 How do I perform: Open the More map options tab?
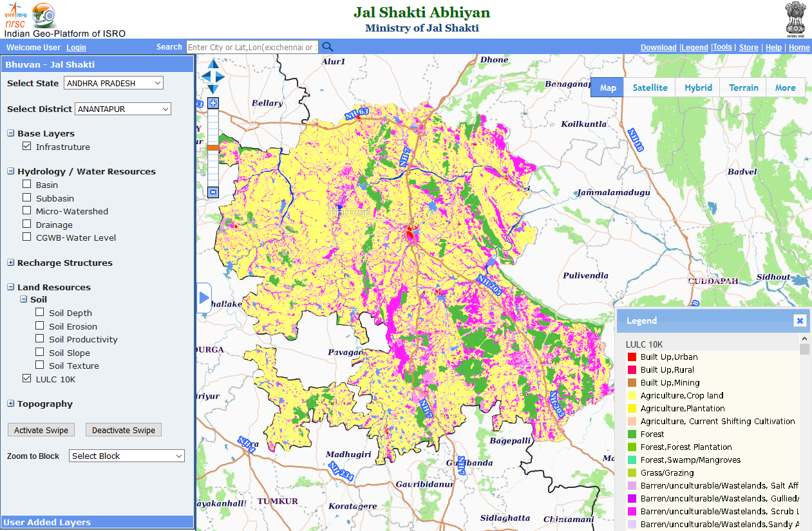tap(785, 88)
